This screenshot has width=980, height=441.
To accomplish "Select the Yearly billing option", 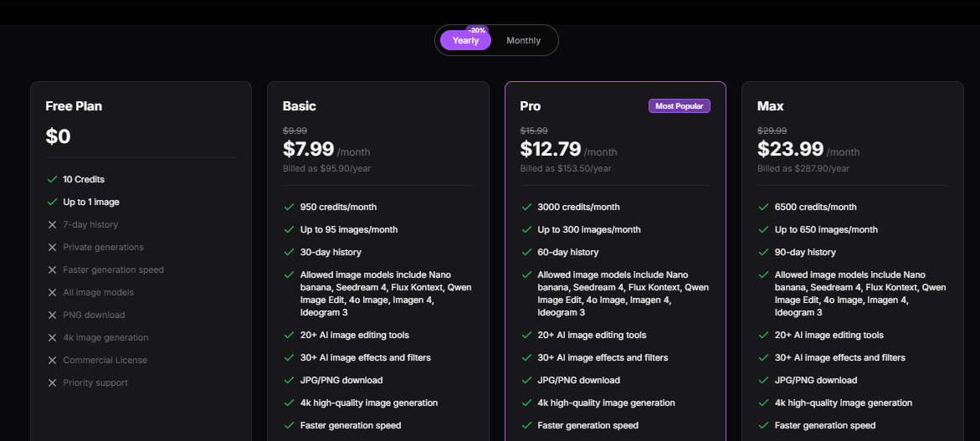I will (x=465, y=41).
